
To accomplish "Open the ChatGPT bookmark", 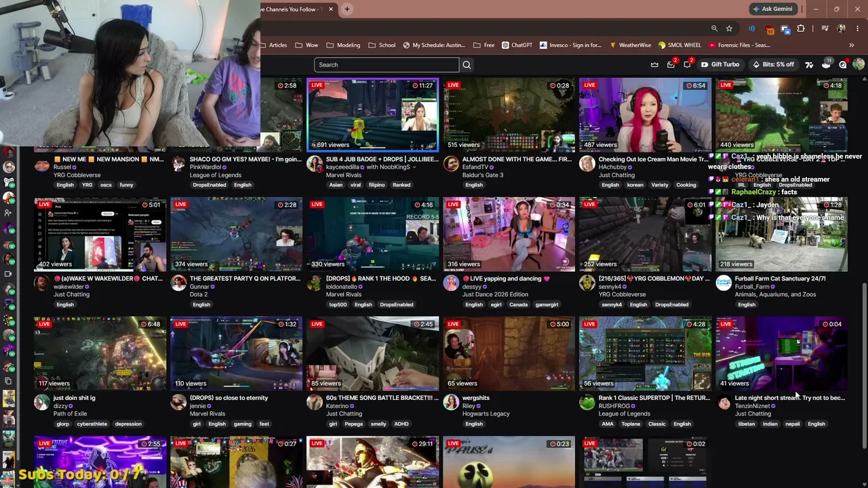I will 517,45.
